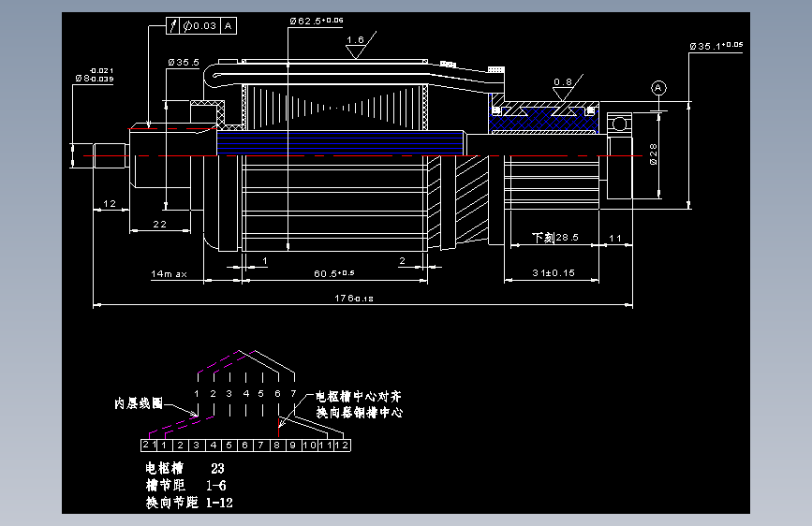Click the 14max dimension label
This screenshot has height=526, width=812.
click(x=169, y=274)
